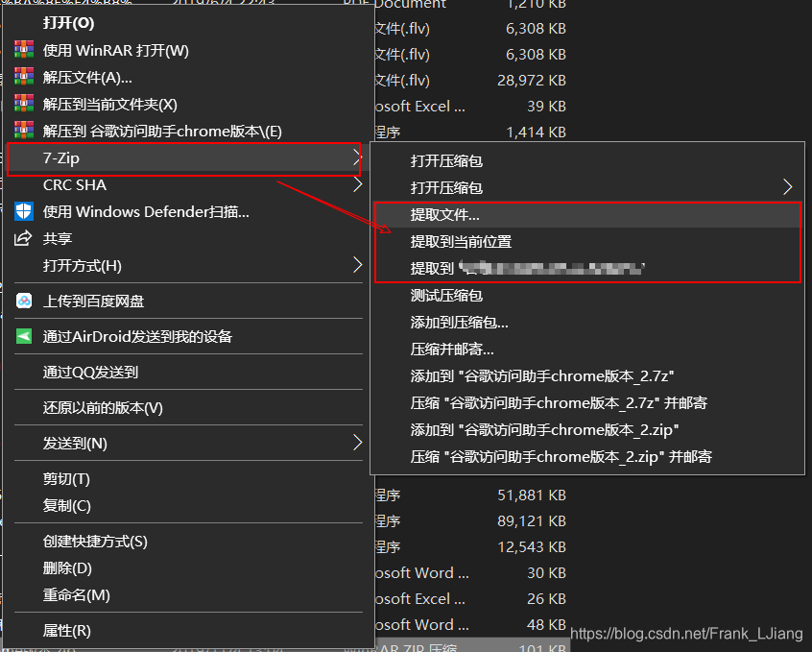Click the 28,972 KB file size cell

[532, 81]
